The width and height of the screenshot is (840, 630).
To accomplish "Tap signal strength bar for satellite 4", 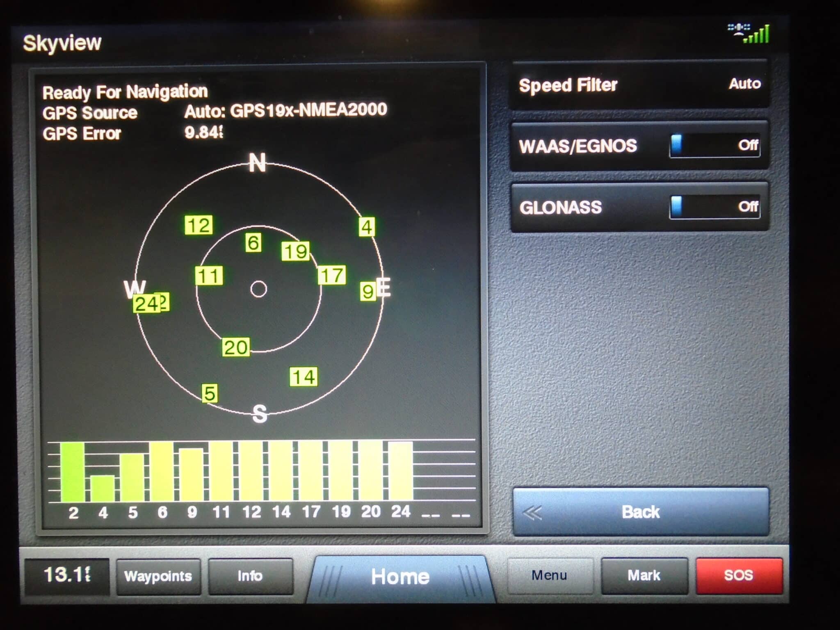I will point(103,488).
